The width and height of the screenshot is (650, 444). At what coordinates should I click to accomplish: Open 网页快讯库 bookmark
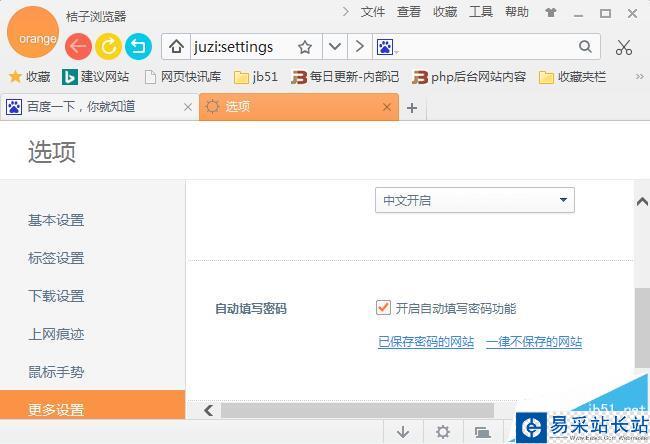click(x=183, y=77)
